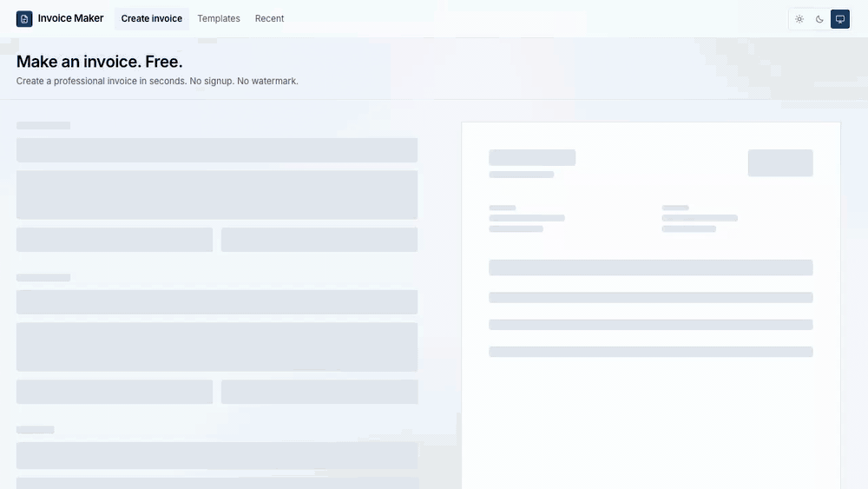Select system theme monitor icon

pyautogui.click(x=839, y=19)
